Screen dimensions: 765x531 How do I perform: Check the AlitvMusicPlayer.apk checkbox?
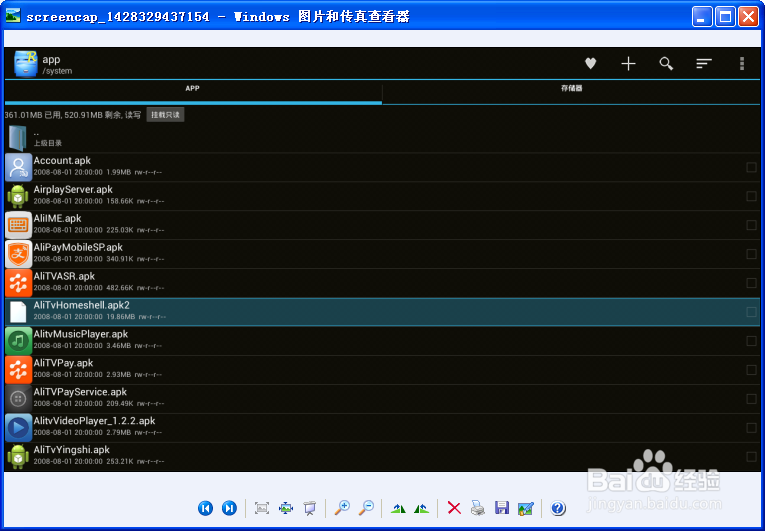[751, 341]
